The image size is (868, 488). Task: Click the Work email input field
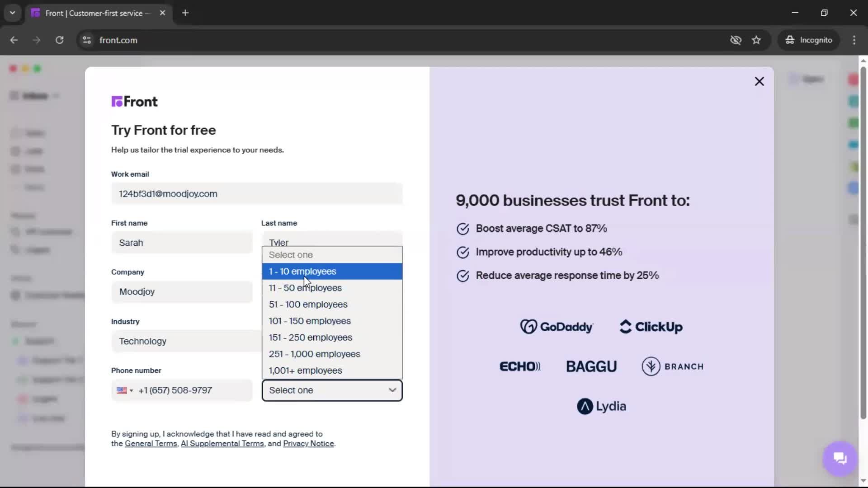click(x=256, y=194)
